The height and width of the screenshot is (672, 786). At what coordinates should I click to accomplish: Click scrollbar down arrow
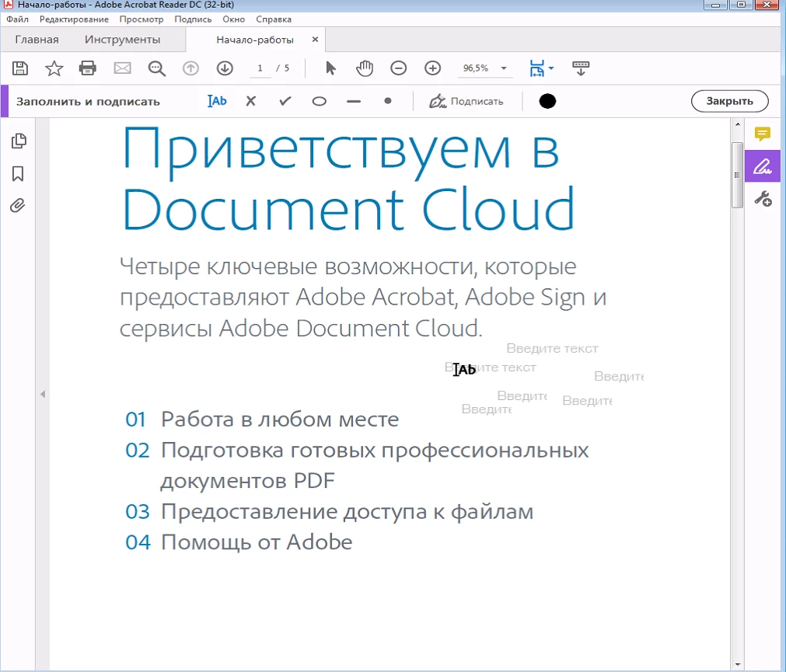[x=737, y=665]
